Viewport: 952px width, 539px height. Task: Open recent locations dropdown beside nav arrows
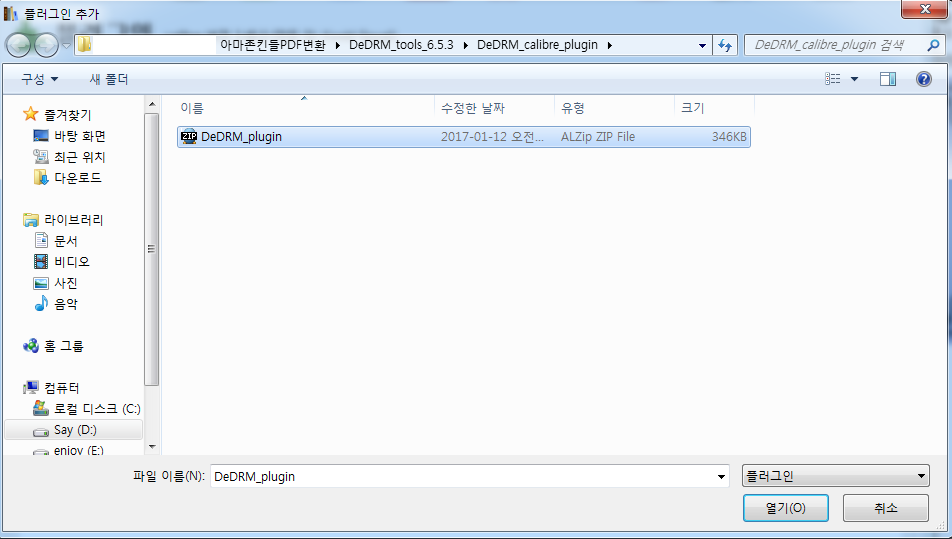[67, 46]
